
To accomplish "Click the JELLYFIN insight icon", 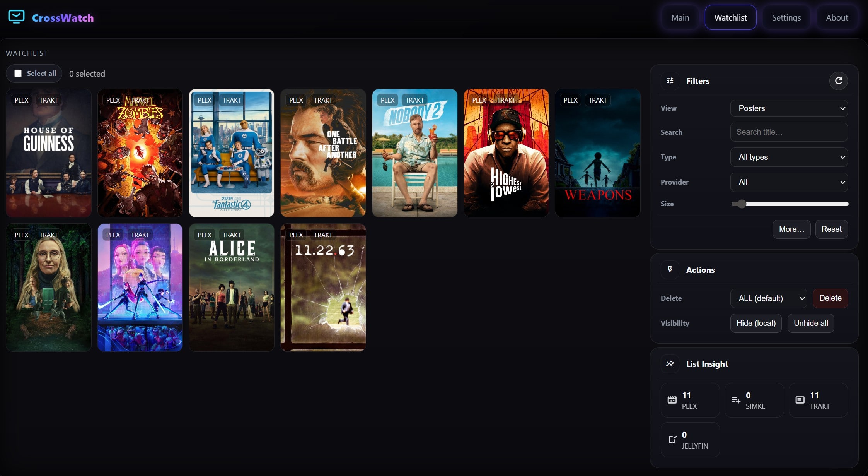I will click(672, 440).
